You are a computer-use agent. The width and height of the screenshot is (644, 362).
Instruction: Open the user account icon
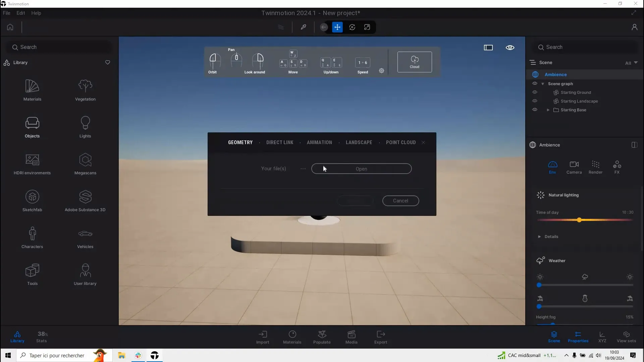(634, 27)
